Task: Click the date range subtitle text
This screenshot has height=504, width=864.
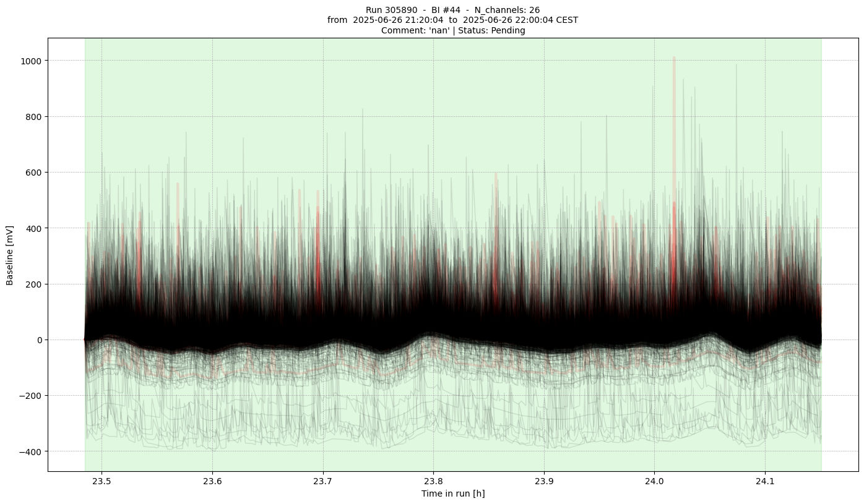Action: 452,20
